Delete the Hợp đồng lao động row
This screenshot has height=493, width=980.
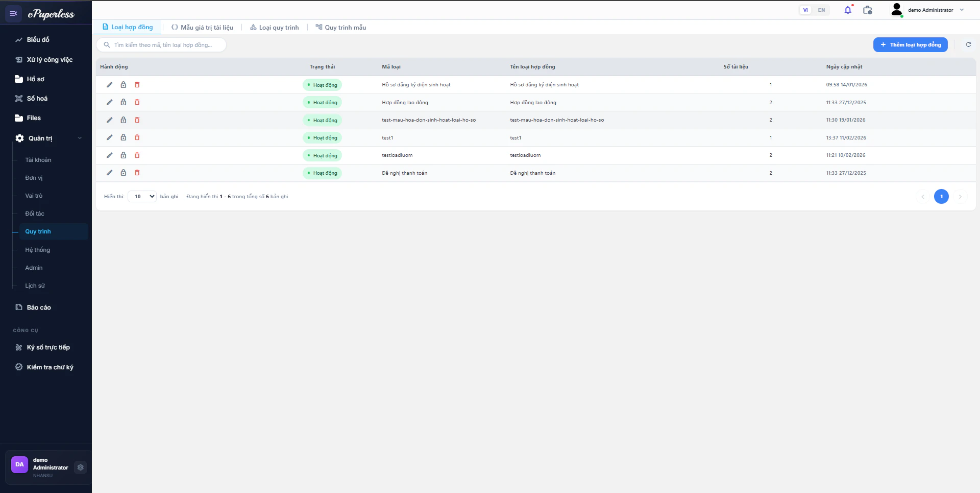click(x=137, y=102)
